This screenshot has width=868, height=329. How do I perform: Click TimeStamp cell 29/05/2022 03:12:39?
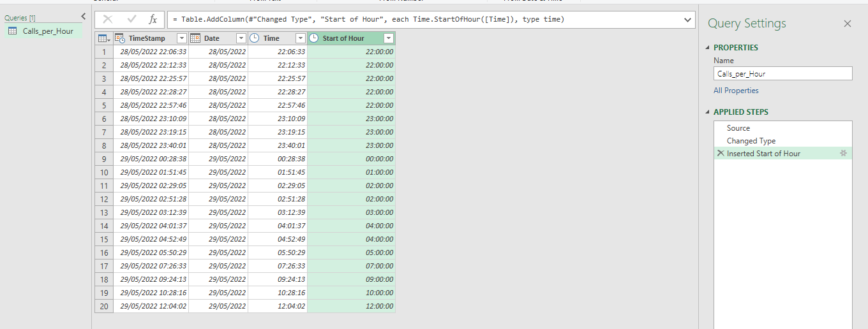tap(151, 212)
